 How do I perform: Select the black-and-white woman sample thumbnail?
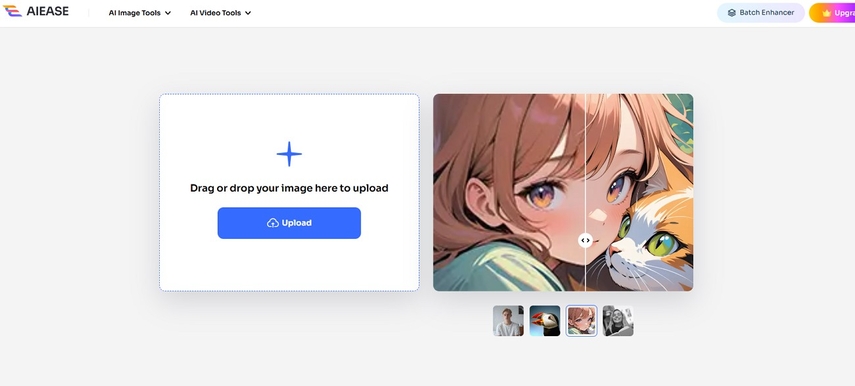point(618,321)
